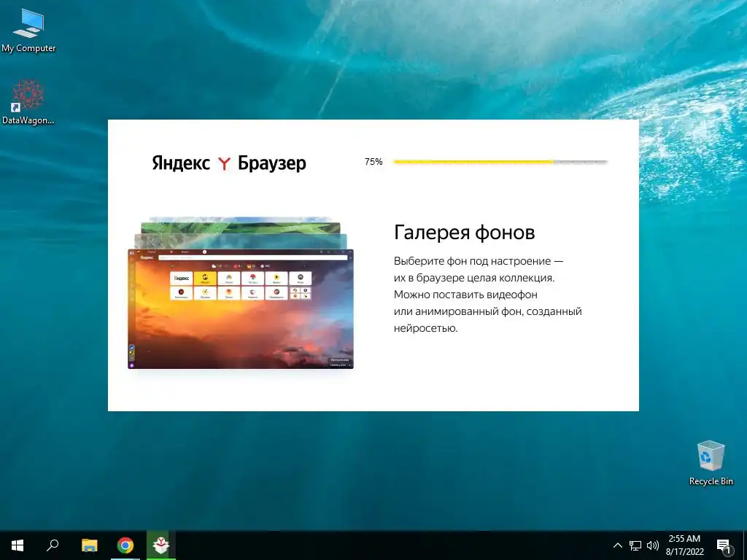Launch File Explorer from the taskbar
747x560 pixels.
[89, 545]
